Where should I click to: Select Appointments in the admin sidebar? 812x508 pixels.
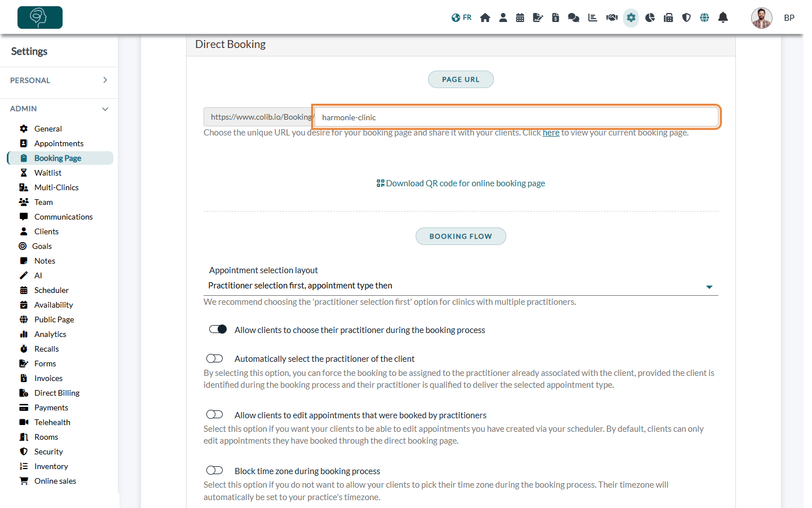(59, 143)
